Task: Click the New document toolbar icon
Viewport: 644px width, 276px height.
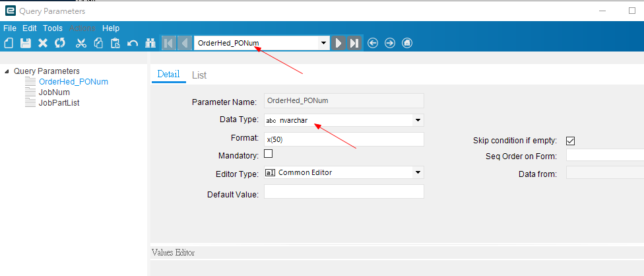Action: 9,43
